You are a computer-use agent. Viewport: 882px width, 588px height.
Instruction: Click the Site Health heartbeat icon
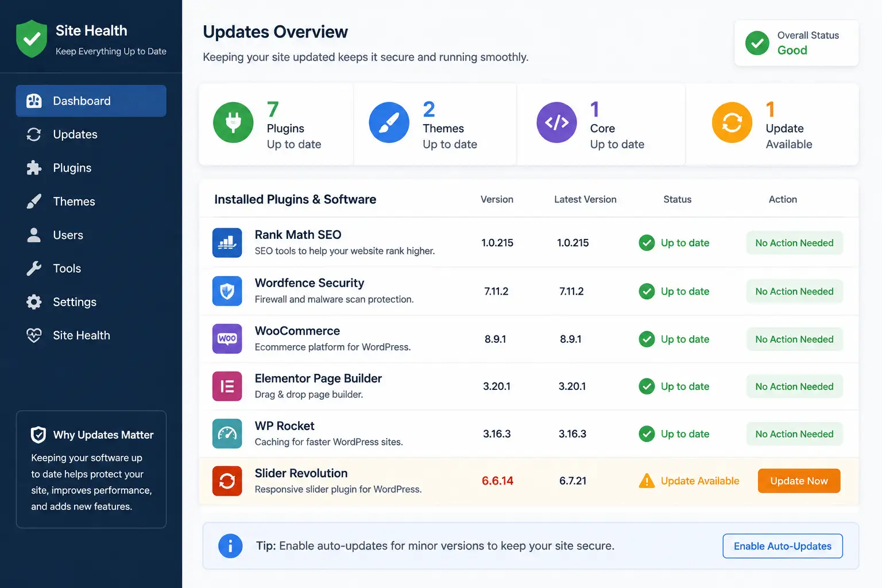coord(34,335)
